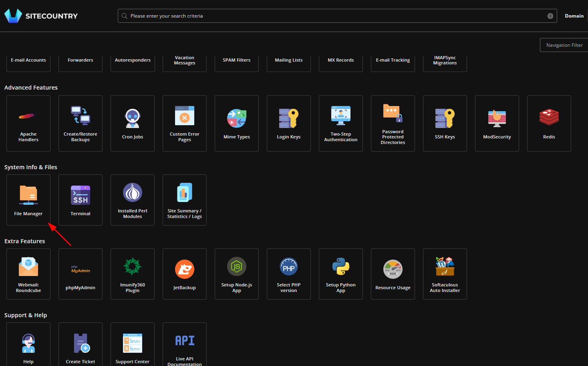
Task: Click the Support & Help heading
Action: [x=26, y=315]
